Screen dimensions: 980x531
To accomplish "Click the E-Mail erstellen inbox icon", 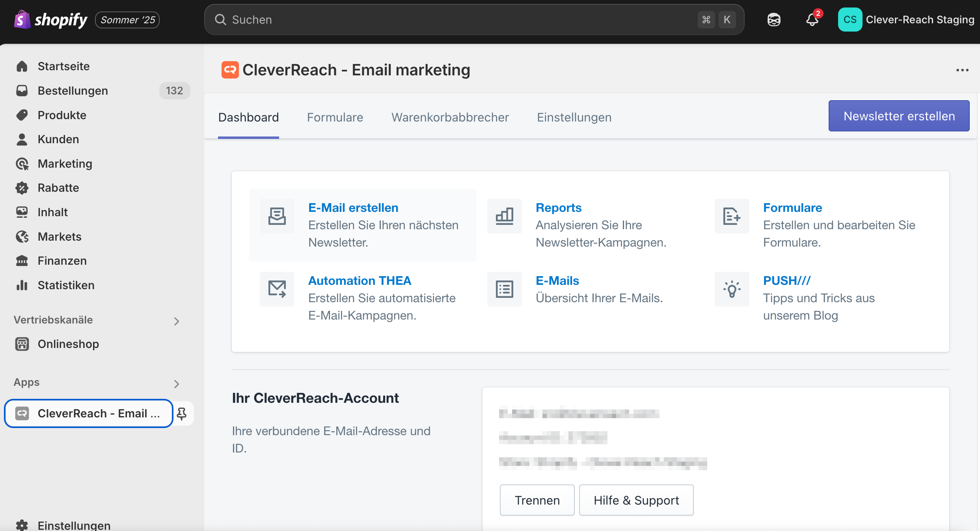I will [x=277, y=216].
